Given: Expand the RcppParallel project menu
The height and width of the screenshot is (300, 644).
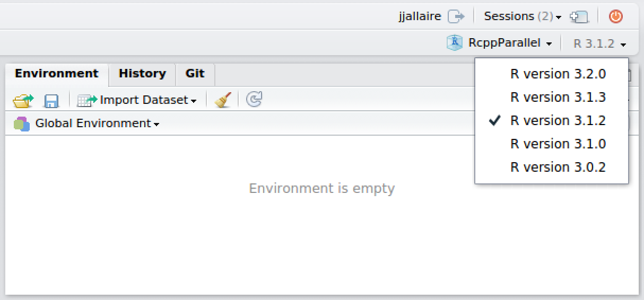Looking at the screenshot, I should [510, 43].
